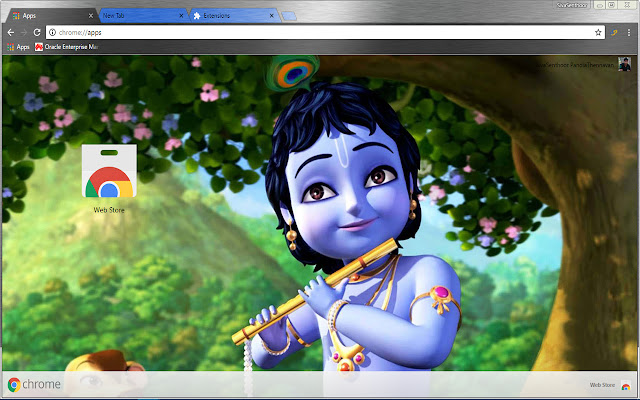The width and height of the screenshot is (640, 400).
Task: Click the forward navigation arrow
Action: pyautogui.click(x=24, y=32)
